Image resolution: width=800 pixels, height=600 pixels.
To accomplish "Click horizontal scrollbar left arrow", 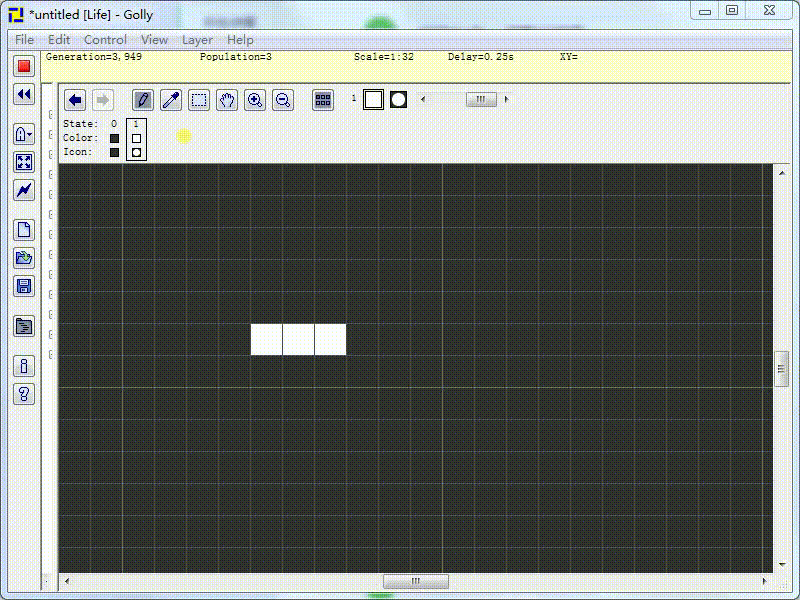I will tap(67, 581).
